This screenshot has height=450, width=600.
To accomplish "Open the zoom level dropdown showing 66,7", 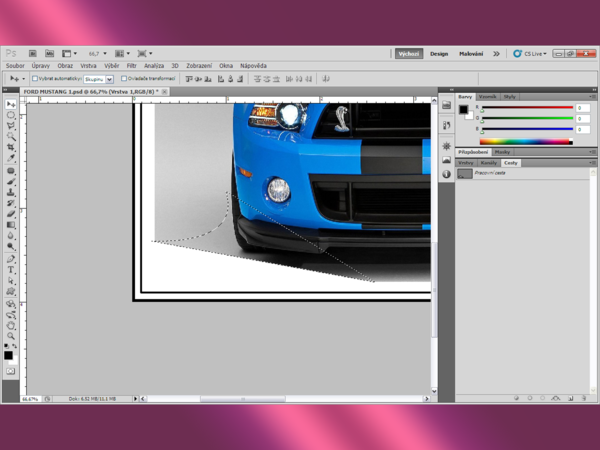I will point(97,53).
